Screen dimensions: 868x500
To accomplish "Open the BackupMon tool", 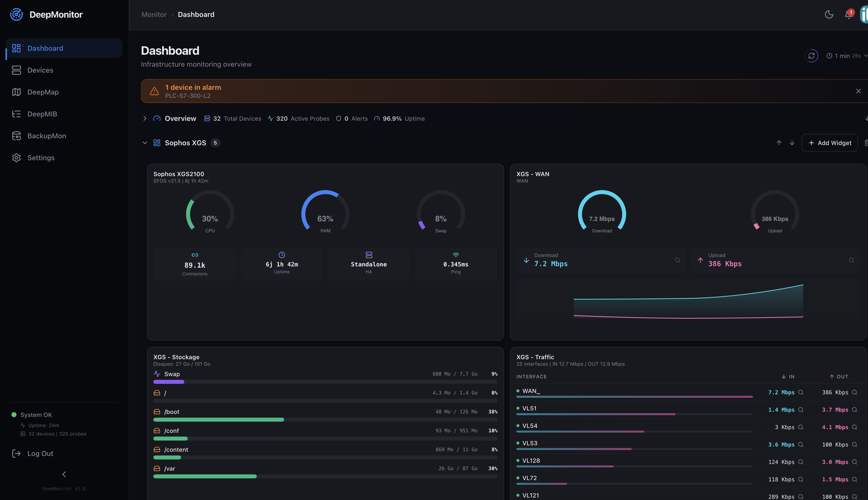I will click(46, 136).
